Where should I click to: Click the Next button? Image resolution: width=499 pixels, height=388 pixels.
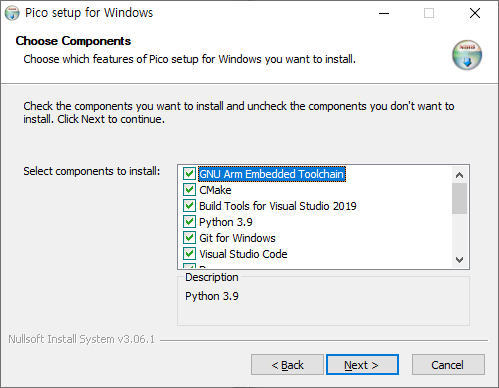click(x=362, y=365)
